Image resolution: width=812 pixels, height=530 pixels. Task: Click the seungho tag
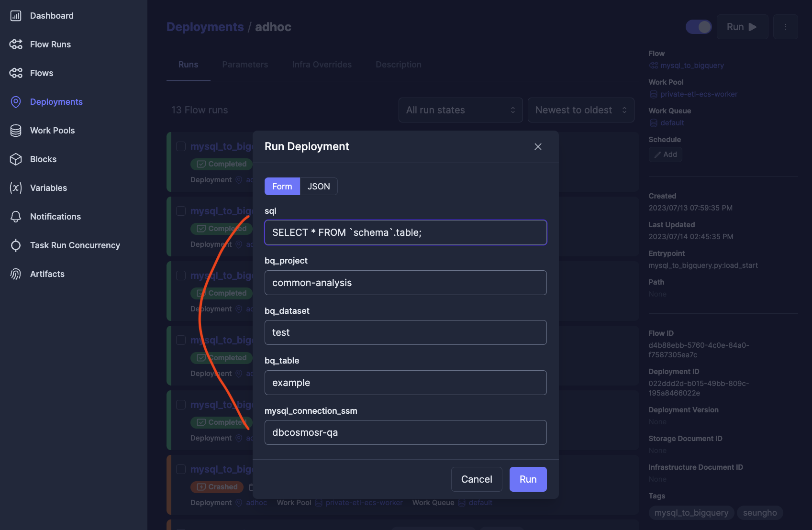[760, 513]
